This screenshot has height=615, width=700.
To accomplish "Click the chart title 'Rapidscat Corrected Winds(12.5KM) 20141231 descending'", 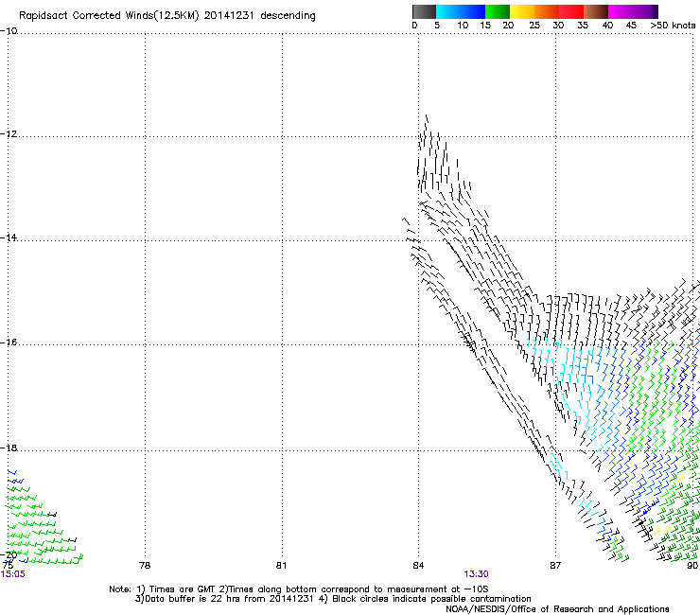I will point(167,16).
